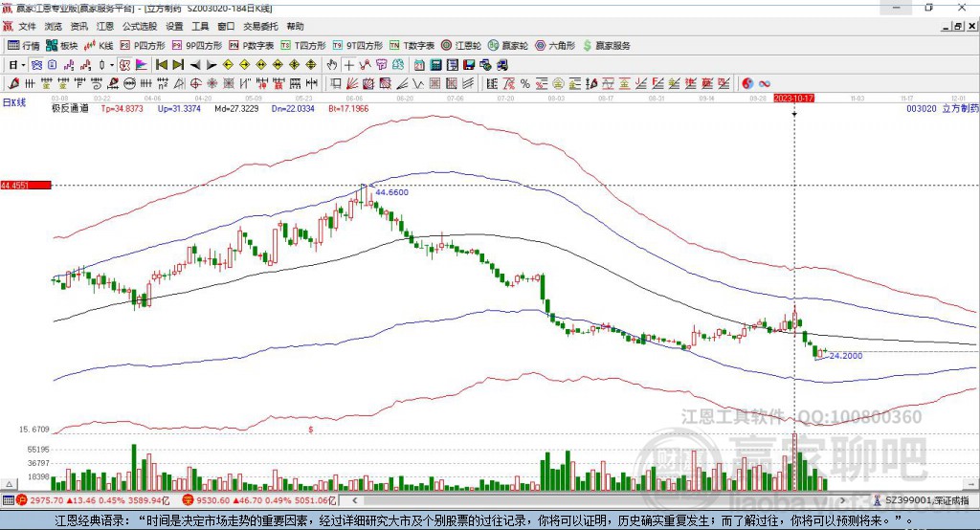Toggle the pressed 权 adjustment button
The height and width of the screenshot is (530, 980).
point(125,65)
